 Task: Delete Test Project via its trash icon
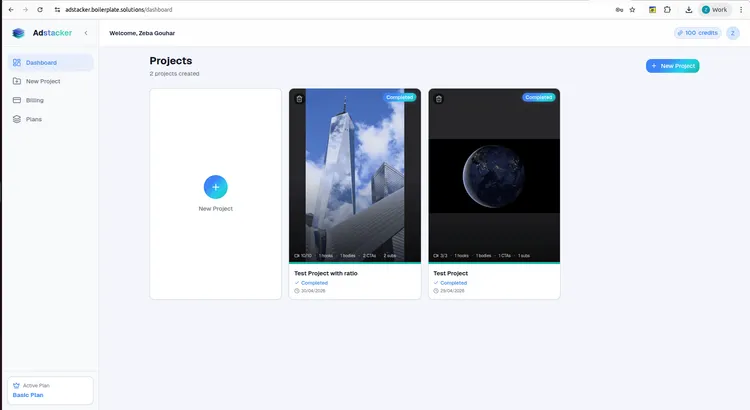click(x=439, y=99)
